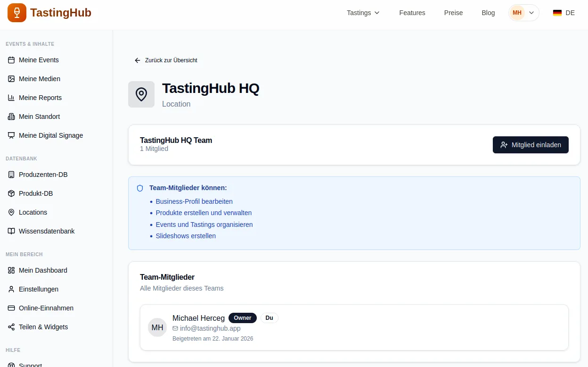Click the book icon beside Wissensdatenbank
Viewport: 588px width, 367px height.
coord(11,231)
